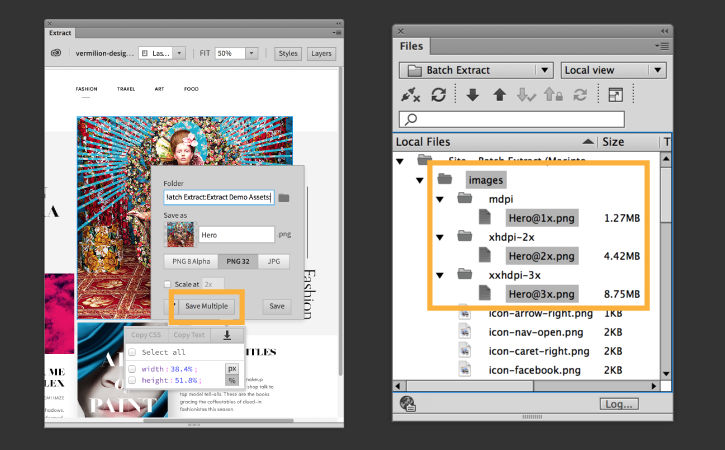Collapse the images folder triangle
The width and height of the screenshot is (725, 450).
pyautogui.click(x=419, y=180)
